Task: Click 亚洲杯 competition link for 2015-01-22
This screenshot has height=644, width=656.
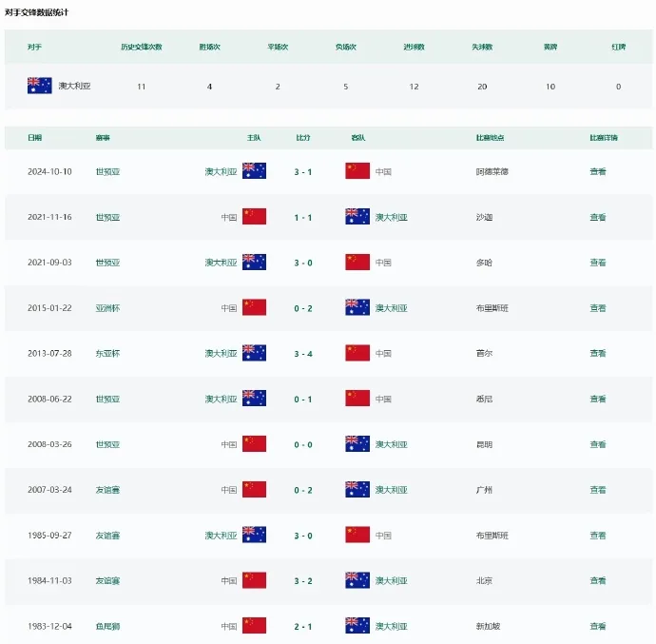Action: (108, 308)
